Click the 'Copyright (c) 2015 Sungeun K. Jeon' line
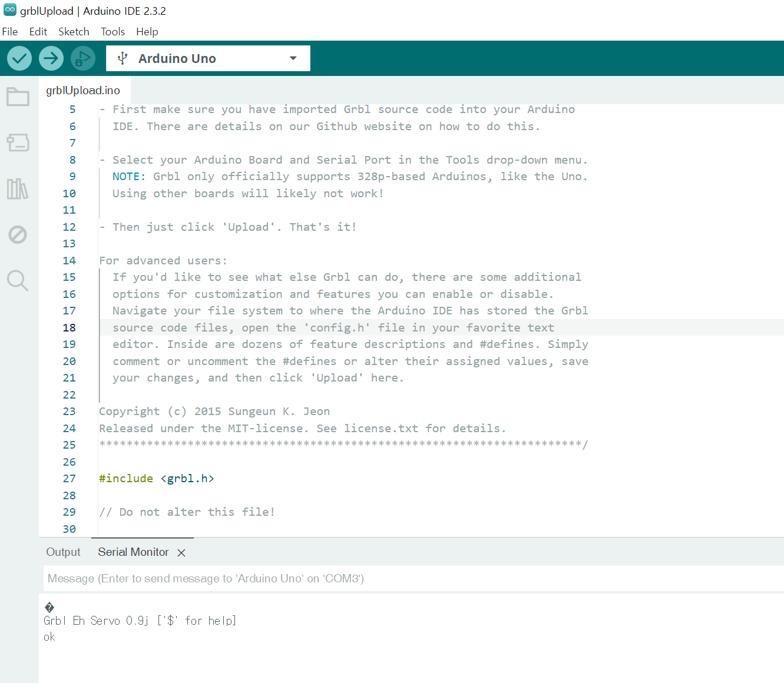The height and width of the screenshot is (683, 784). 214,412
